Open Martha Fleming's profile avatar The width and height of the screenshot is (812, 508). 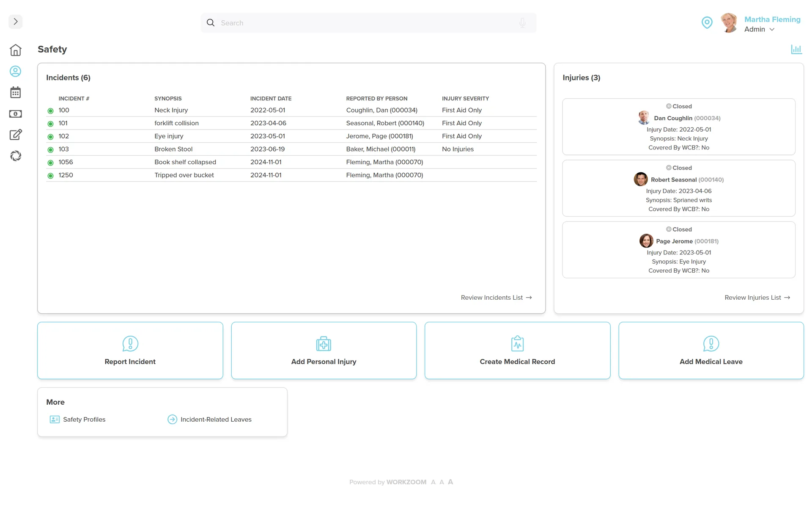[x=730, y=23]
